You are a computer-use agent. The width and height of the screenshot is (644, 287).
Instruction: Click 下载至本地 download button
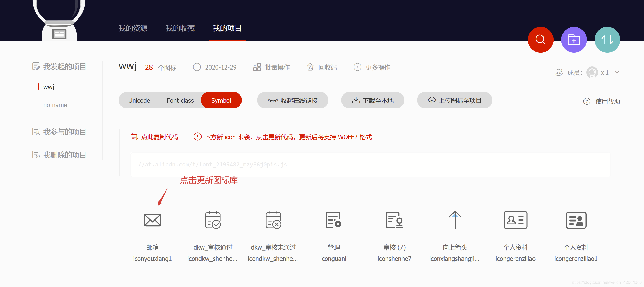(373, 100)
